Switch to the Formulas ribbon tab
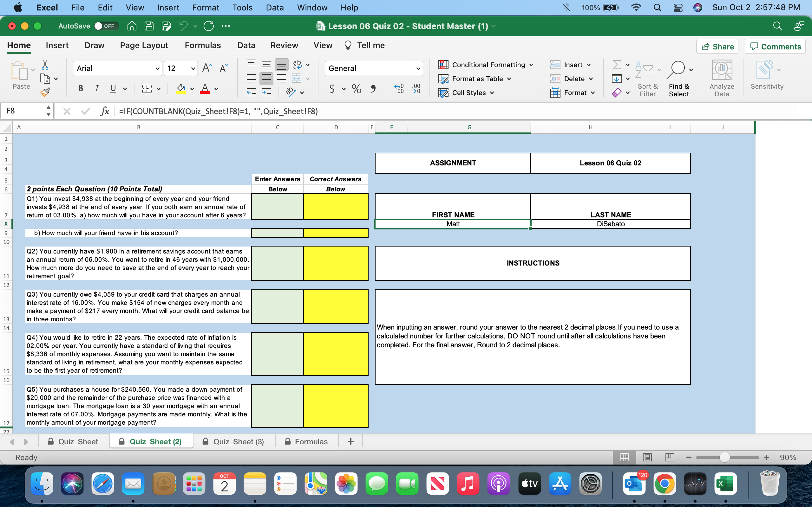The width and height of the screenshot is (812, 507). 203,45
